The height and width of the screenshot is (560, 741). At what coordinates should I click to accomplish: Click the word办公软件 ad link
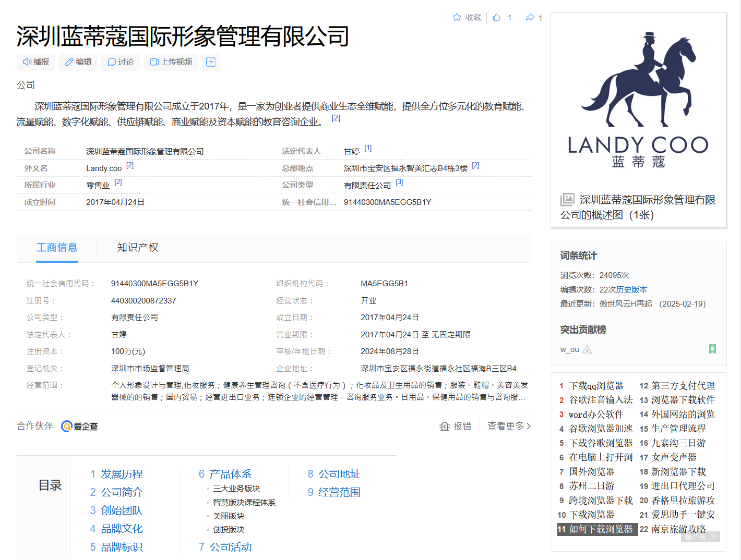pos(596,415)
